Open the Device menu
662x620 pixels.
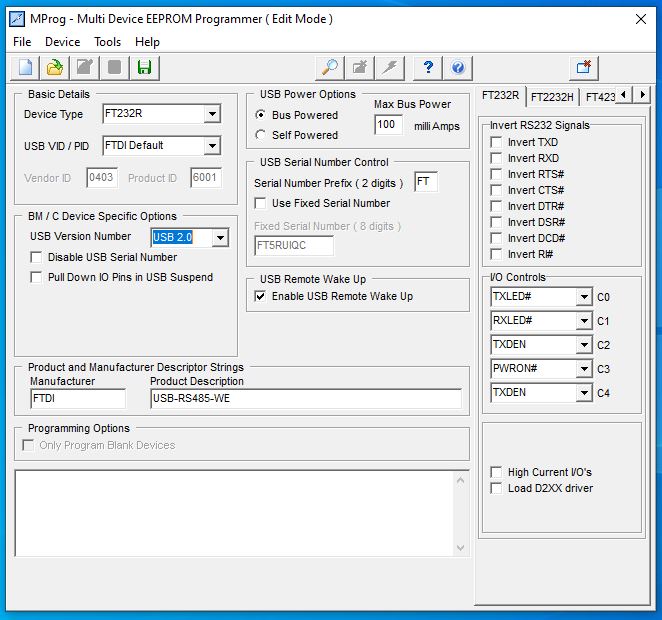(62, 42)
